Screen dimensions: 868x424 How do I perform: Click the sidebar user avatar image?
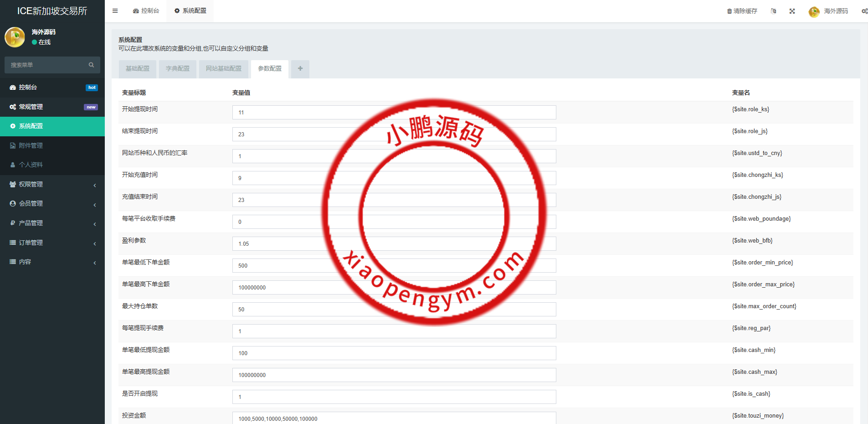[15, 37]
